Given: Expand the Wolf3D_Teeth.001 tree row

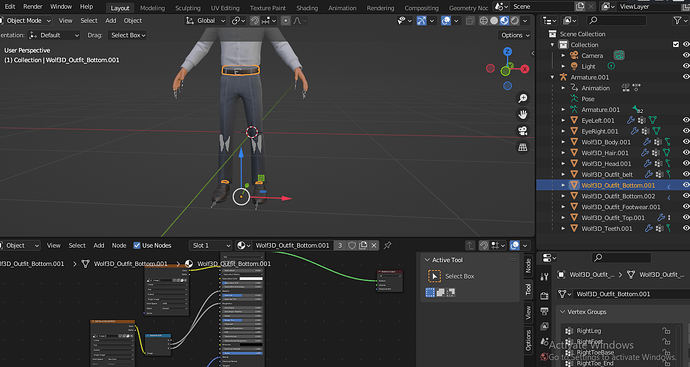Looking at the screenshot, I should [563, 228].
